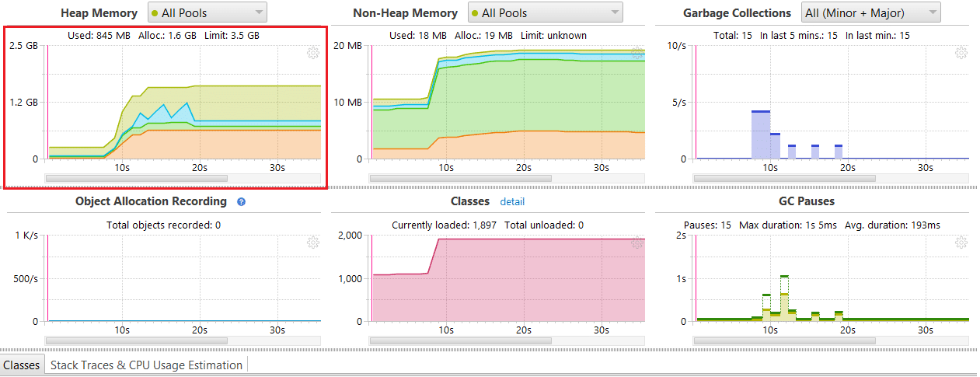
Task: Open the Classes detail link
Action: [x=512, y=201]
